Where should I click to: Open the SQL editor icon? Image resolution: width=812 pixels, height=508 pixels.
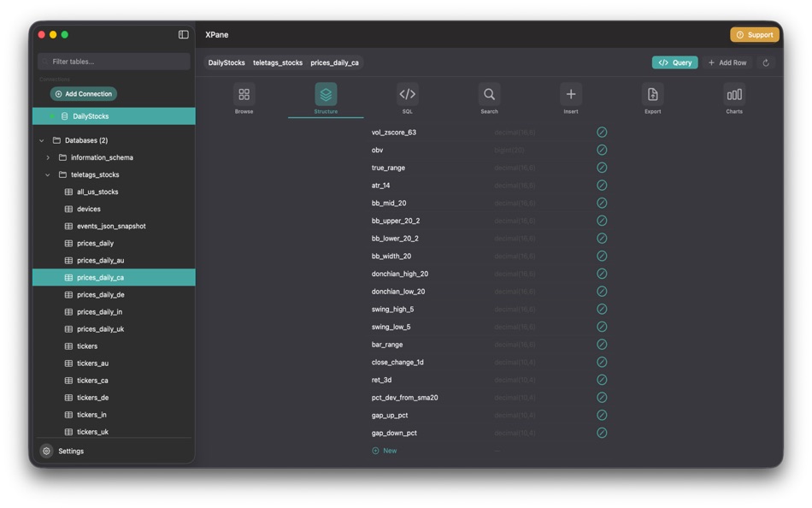(407, 96)
